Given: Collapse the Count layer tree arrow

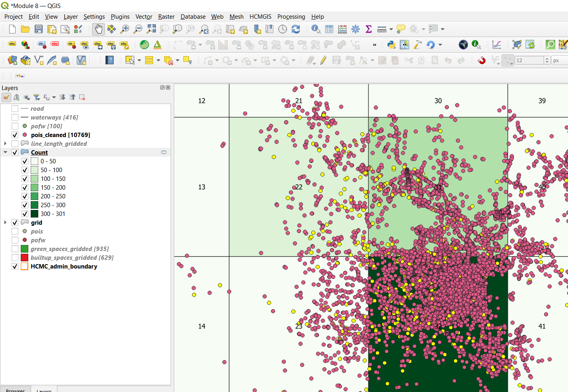Looking at the screenshot, I should 5,152.
